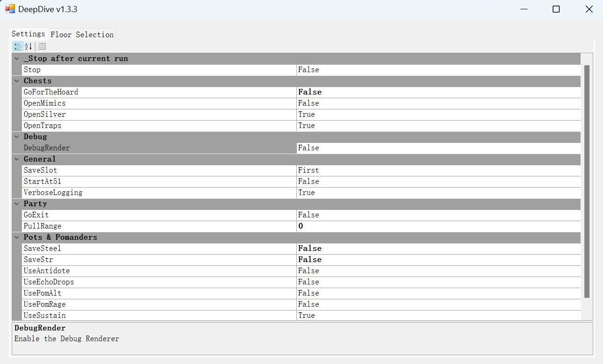The image size is (603, 364).
Task: Sort properties alphabetically with A-Z icon
Action: click(x=28, y=47)
